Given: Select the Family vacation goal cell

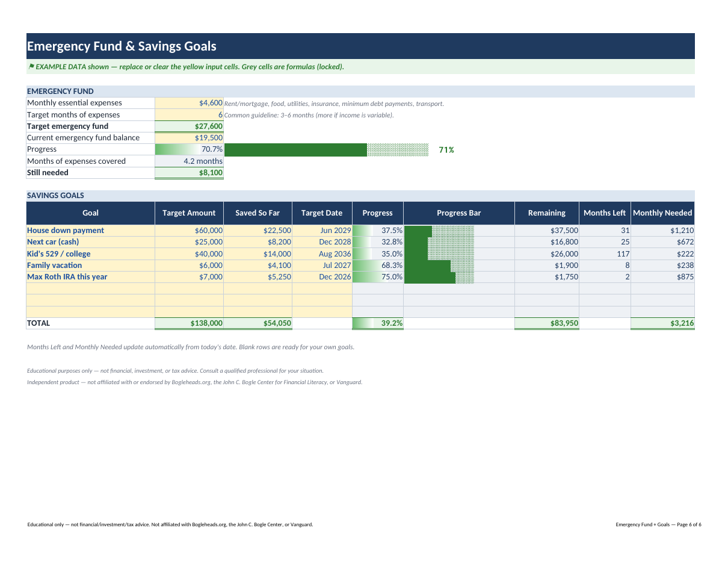Looking at the screenshot, I should click(x=90, y=265).
